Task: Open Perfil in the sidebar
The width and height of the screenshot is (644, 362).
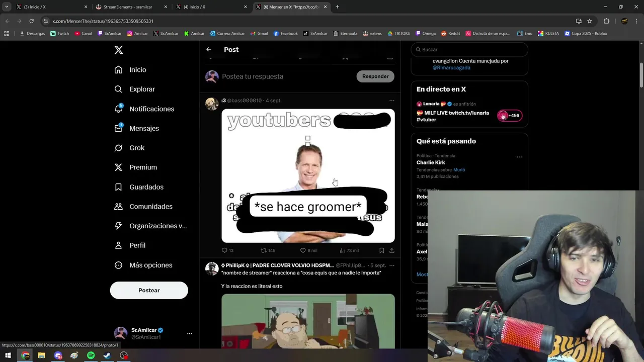Action: pos(130,245)
